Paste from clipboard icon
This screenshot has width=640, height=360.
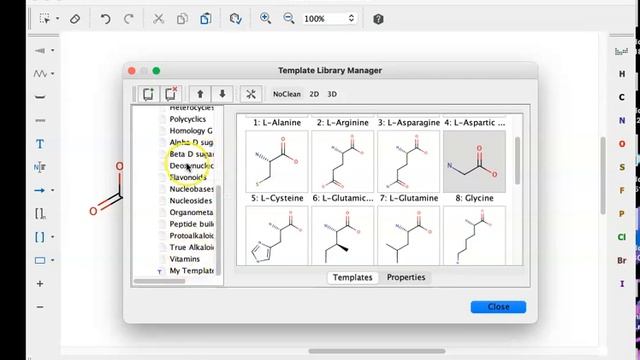(x=206, y=19)
